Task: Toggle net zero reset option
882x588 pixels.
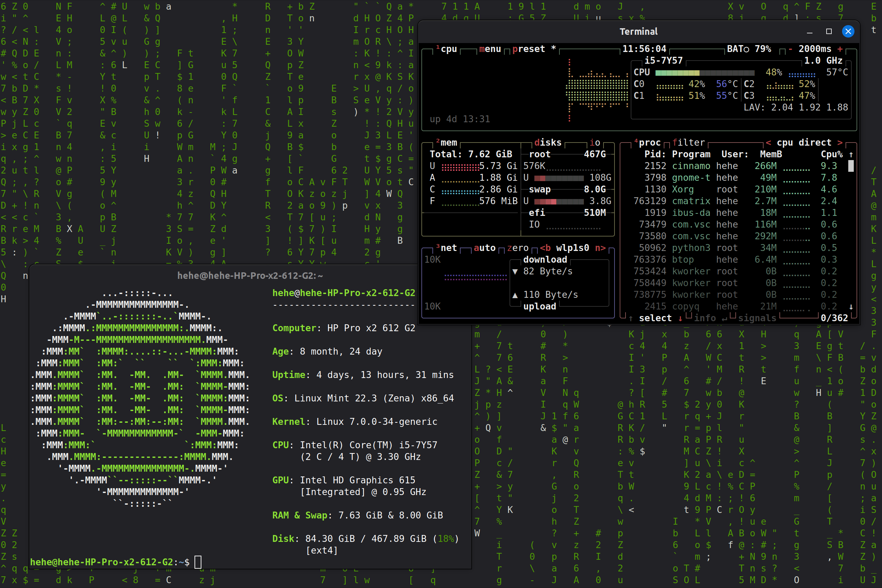Action: [517, 248]
